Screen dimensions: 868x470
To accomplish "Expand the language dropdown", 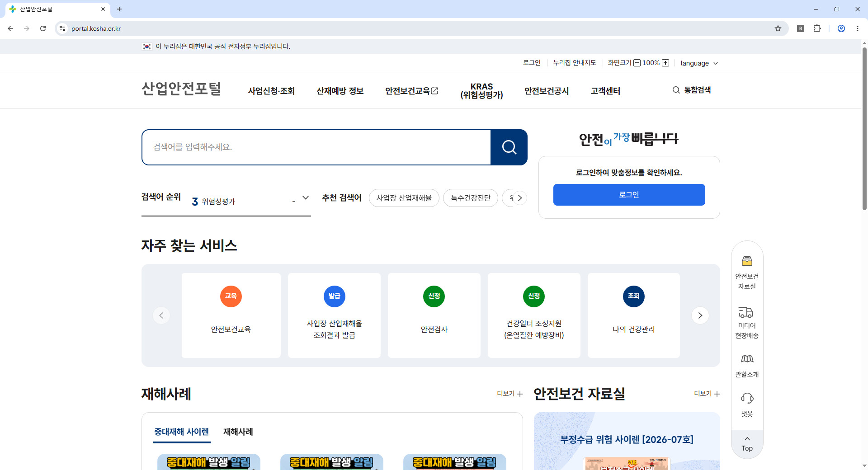I will pos(699,63).
